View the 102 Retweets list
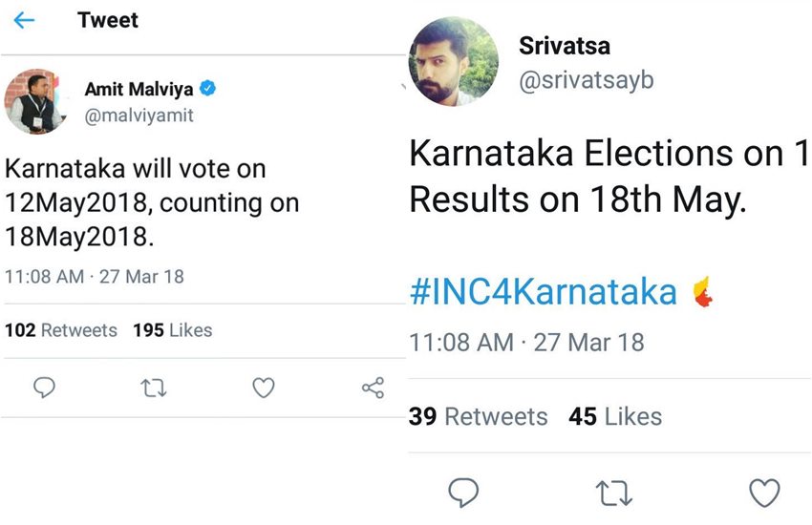This screenshot has width=812, height=525. coord(61,330)
